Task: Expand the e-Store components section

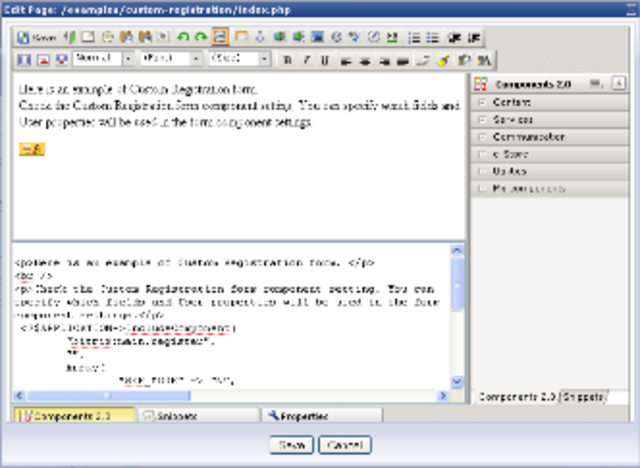Action: pyautogui.click(x=482, y=154)
